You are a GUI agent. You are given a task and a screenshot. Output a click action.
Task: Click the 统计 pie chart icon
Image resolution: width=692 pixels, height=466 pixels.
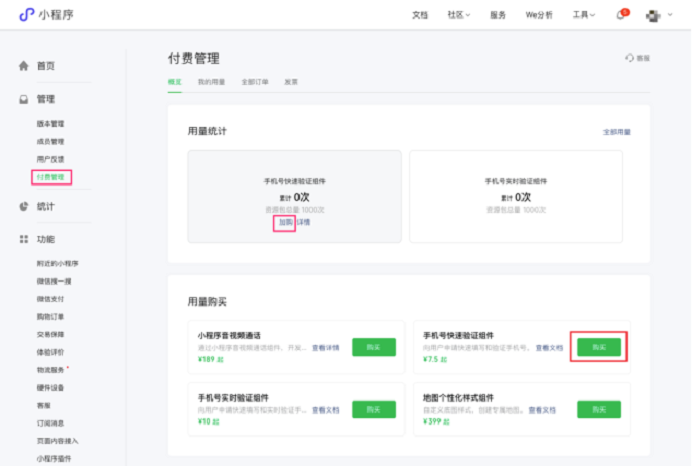click(24, 206)
